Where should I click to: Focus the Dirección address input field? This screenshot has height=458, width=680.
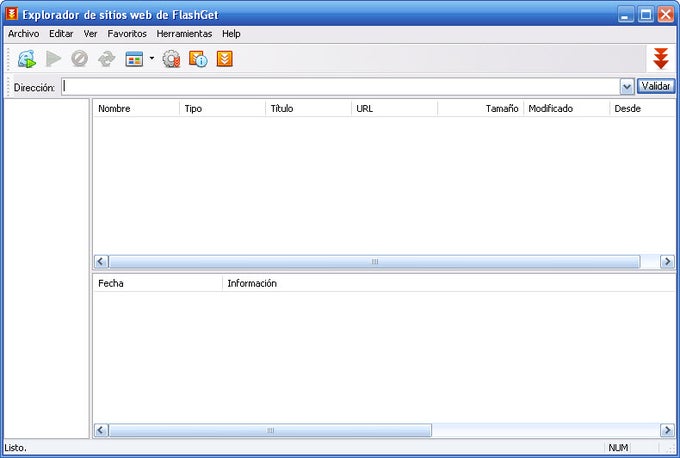[x=341, y=87]
